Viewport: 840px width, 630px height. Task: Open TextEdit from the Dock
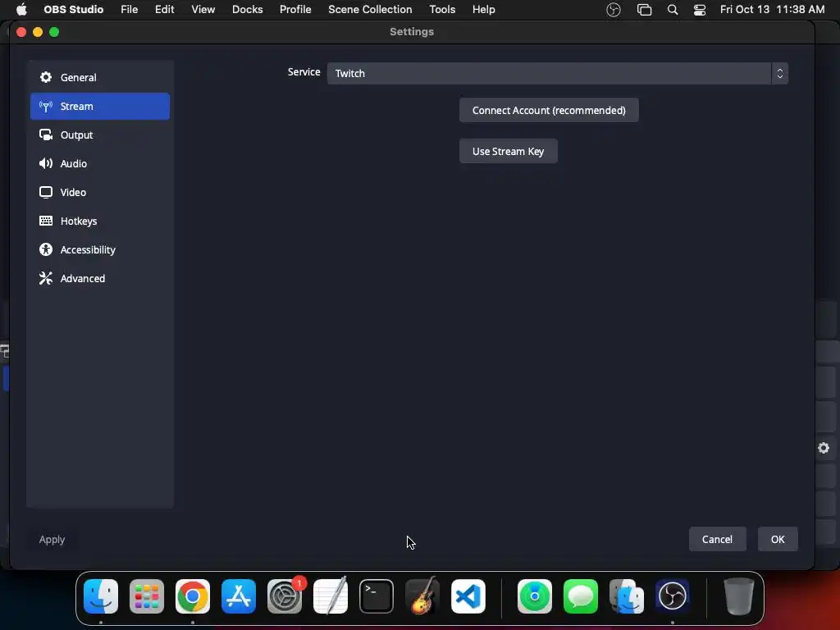(331, 596)
